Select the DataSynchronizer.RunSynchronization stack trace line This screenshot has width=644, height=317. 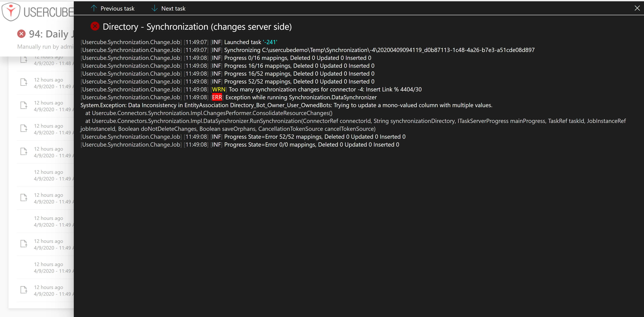[x=356, y=121]
